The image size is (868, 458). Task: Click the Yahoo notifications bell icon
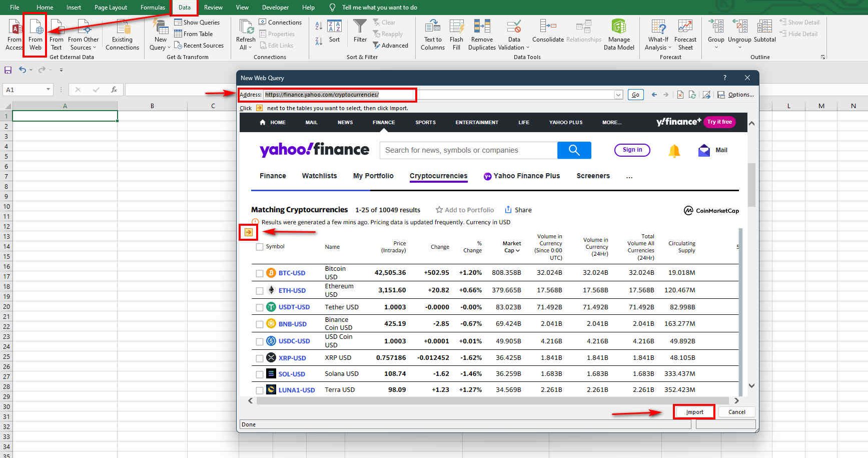[x=674, y=151]
